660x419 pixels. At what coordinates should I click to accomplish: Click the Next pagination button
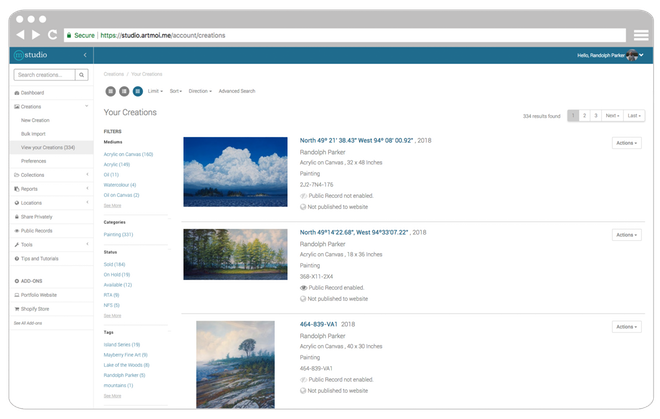(612, 116)
